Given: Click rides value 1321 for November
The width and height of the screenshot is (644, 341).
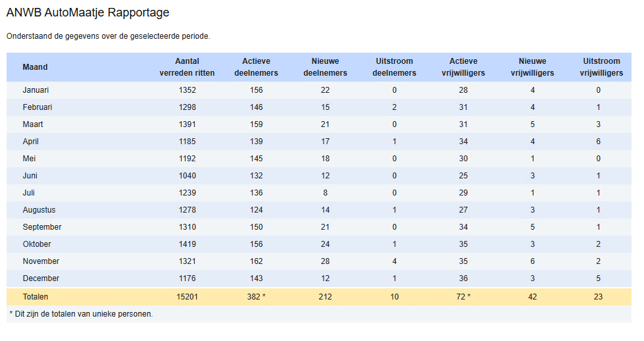Looking at the screenshot, I should click(187, 261).
